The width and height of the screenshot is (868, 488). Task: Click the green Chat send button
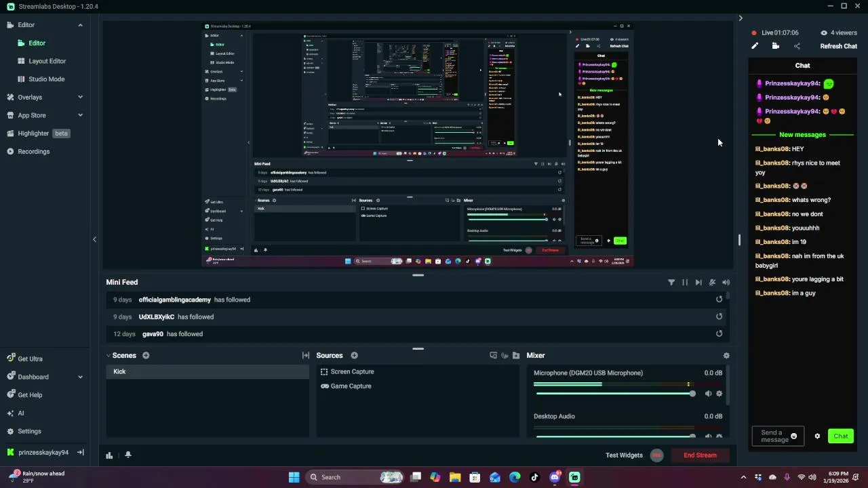pyautogui.click(x=841, y=436)
